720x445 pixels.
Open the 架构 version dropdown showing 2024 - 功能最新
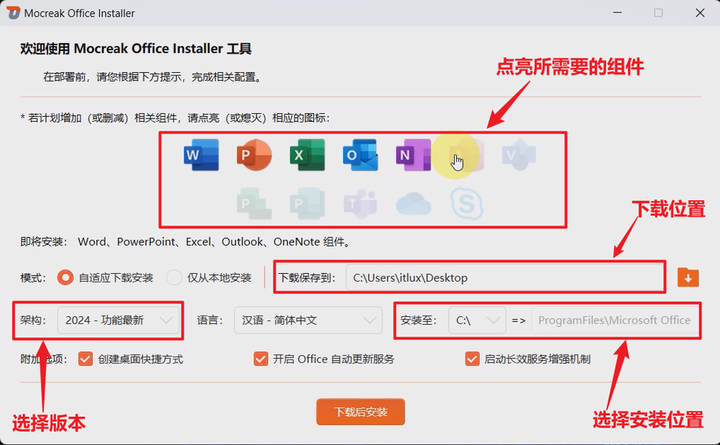click(x=118, y=320)
